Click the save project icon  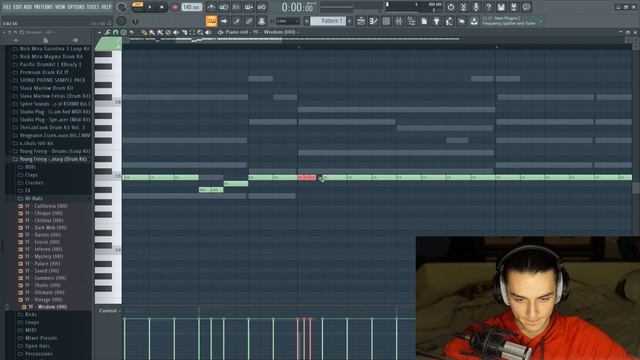[501, 7]
